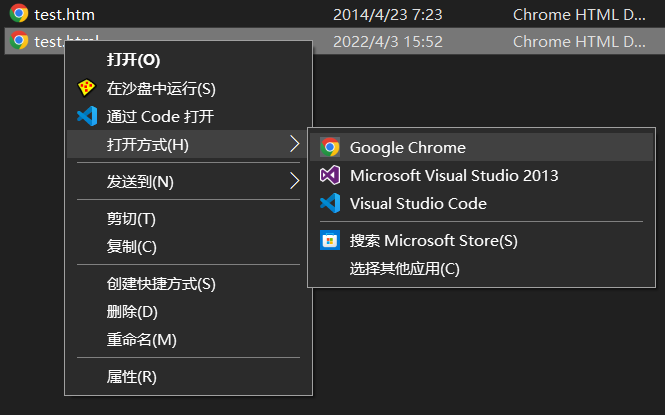Choose 选择其他应用(C) in the submenu
The width and height of the screenshot is (665, 415).
coord(404,269)
